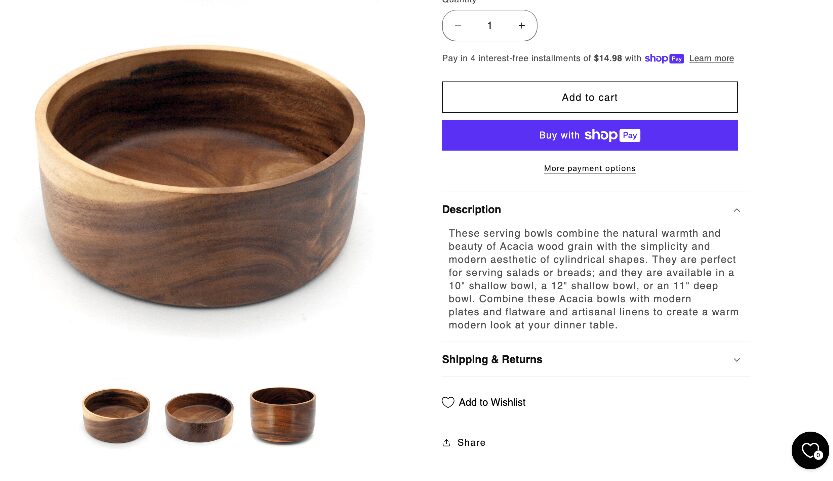
Task: Click the Shop Pay logo in installments text
Action: [664, 58]
